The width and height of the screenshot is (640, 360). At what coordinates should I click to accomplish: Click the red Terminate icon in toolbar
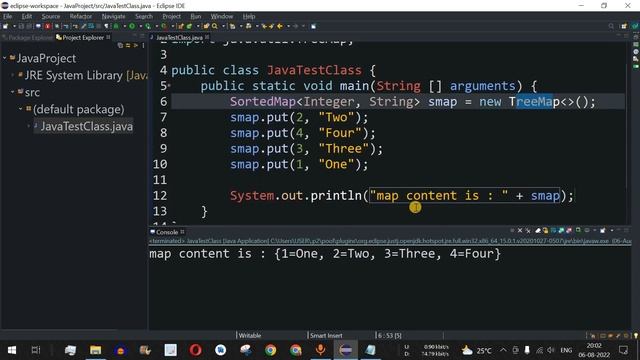click(x=48, y=26)
